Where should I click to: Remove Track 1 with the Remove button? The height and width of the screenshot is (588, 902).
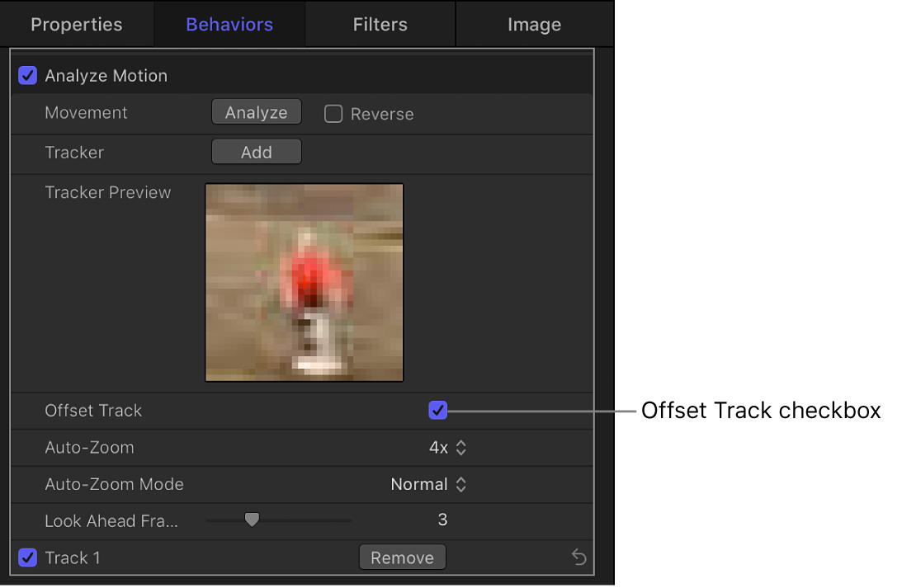pos(402,558)
